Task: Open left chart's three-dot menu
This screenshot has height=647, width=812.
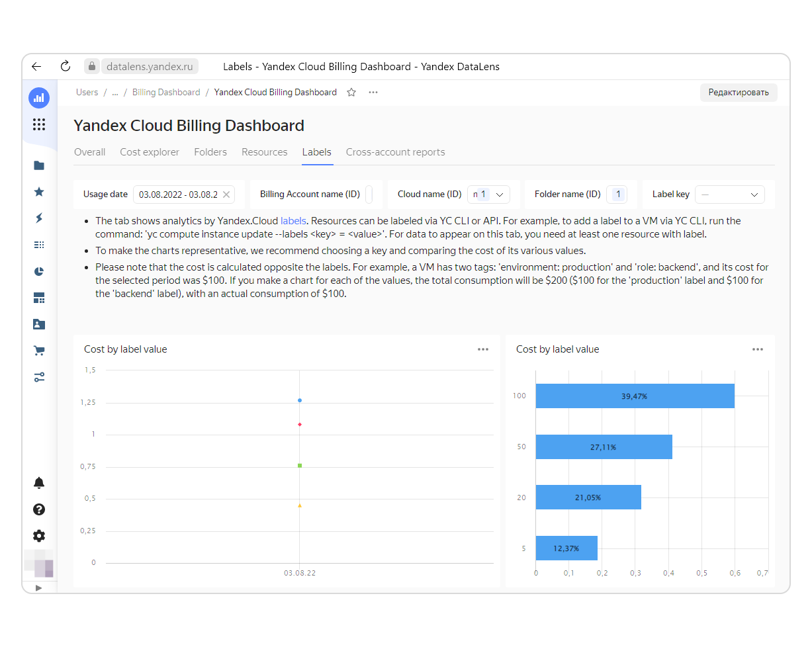Action: coord(483,349)
